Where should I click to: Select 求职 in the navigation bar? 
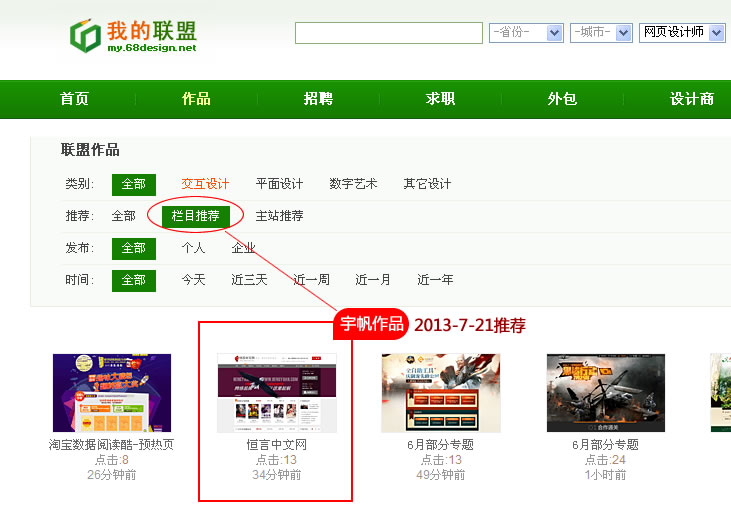tap(440, 99)
